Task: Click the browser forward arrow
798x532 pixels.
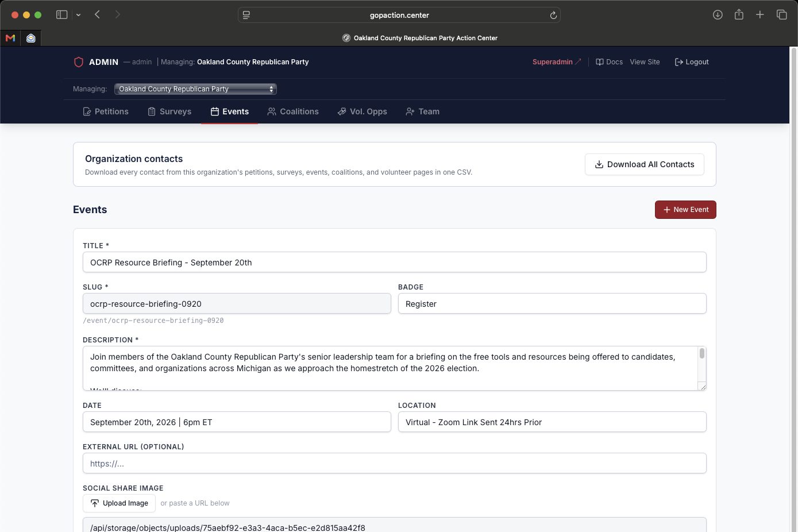Action: click(117, 15)
